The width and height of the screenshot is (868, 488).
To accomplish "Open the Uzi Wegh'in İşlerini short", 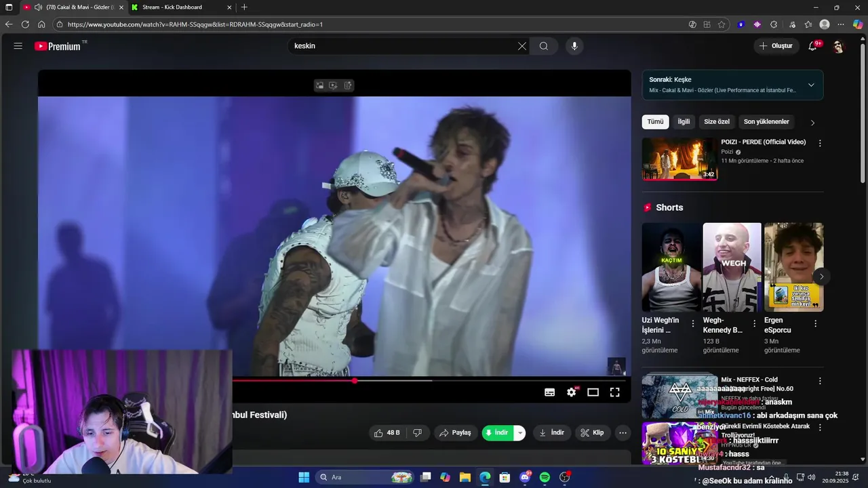I will 671,267.
